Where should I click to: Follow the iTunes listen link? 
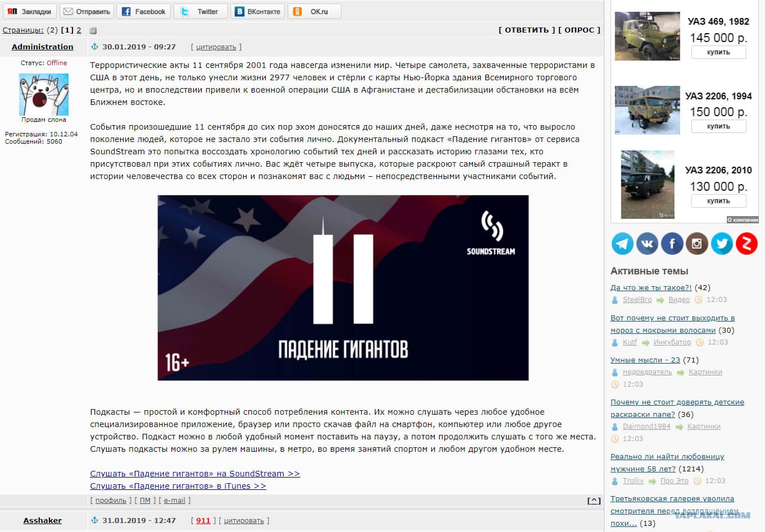tap(178, 486)
